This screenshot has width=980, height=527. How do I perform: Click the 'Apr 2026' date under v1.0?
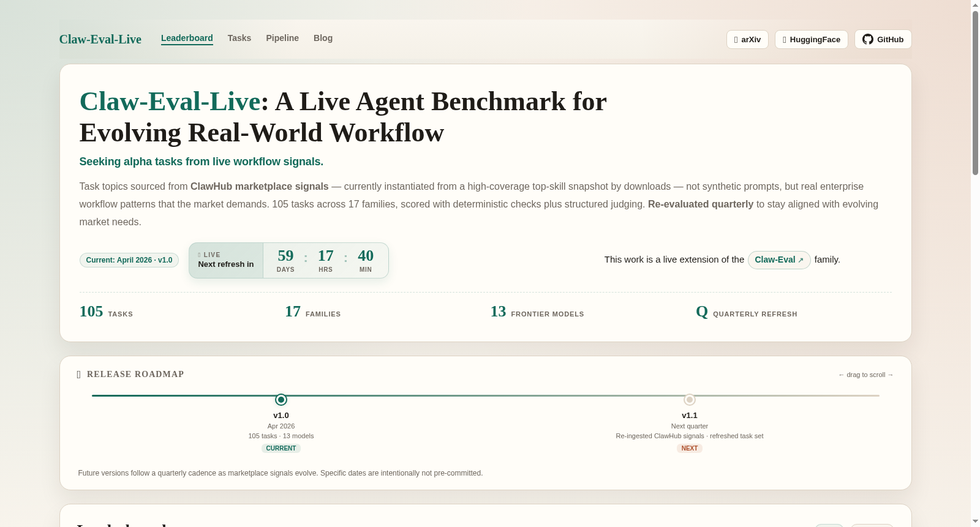click(x=281, y=426)
